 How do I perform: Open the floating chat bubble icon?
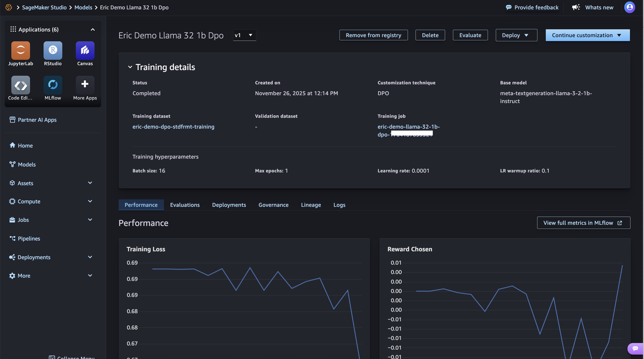click(x=635, y=348)
